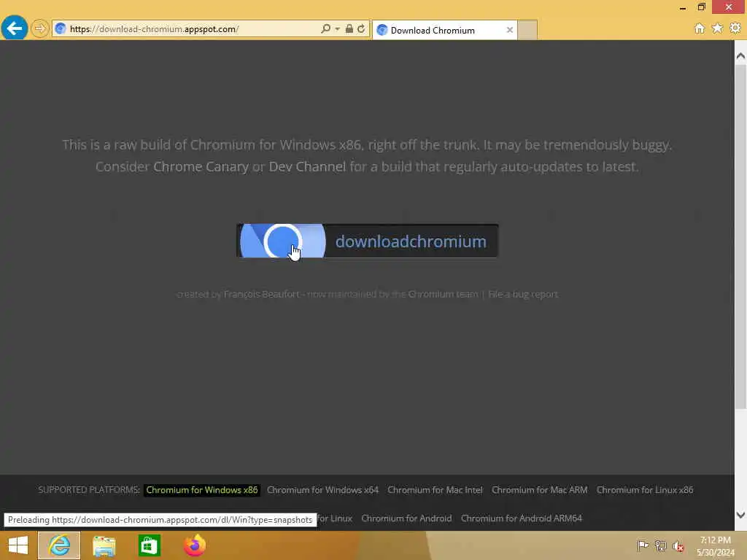This screenshot has height=560, width=747.
Task: Click the network tray icon
Action: (x=660, y=545)
